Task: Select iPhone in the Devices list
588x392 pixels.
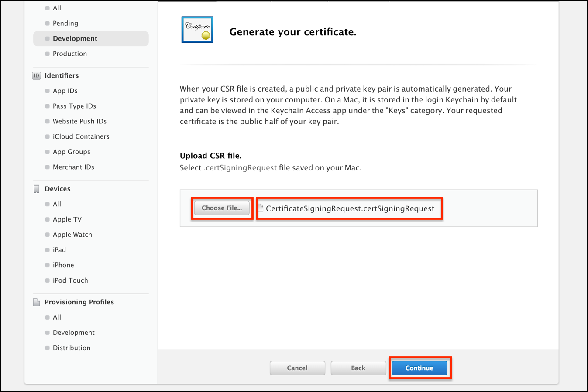Action: [x=63, y=265]
